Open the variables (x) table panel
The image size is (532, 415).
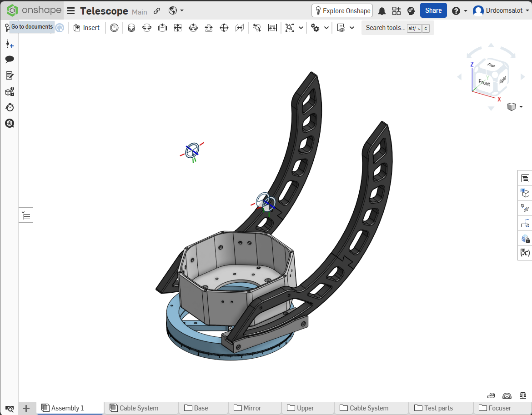point(525,253)
